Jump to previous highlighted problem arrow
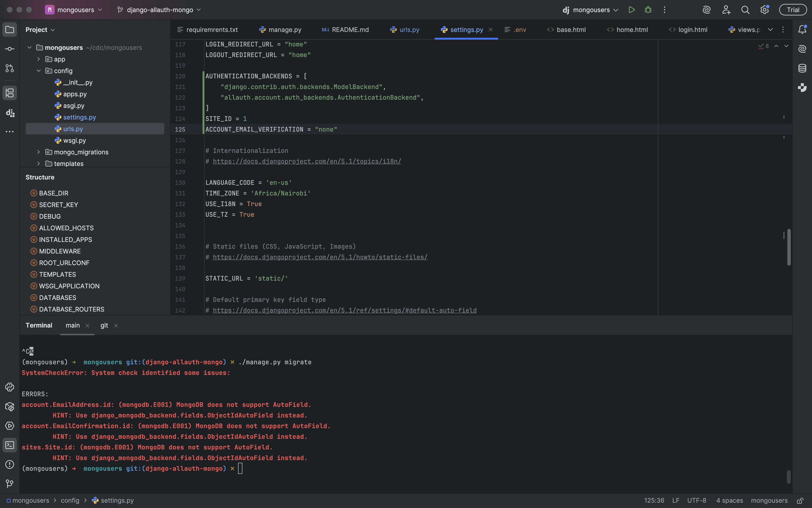The width and height of the screenshot is (812, 508). pos(776,46)
